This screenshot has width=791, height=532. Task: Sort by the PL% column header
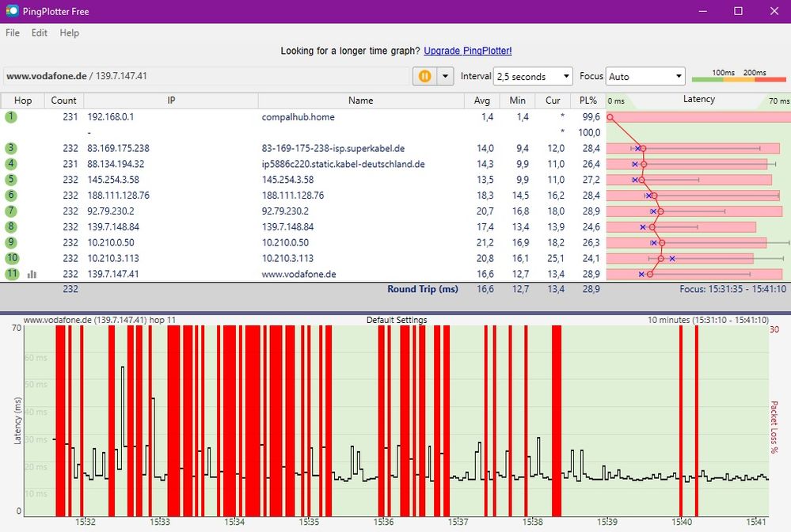tap(587, 101)
